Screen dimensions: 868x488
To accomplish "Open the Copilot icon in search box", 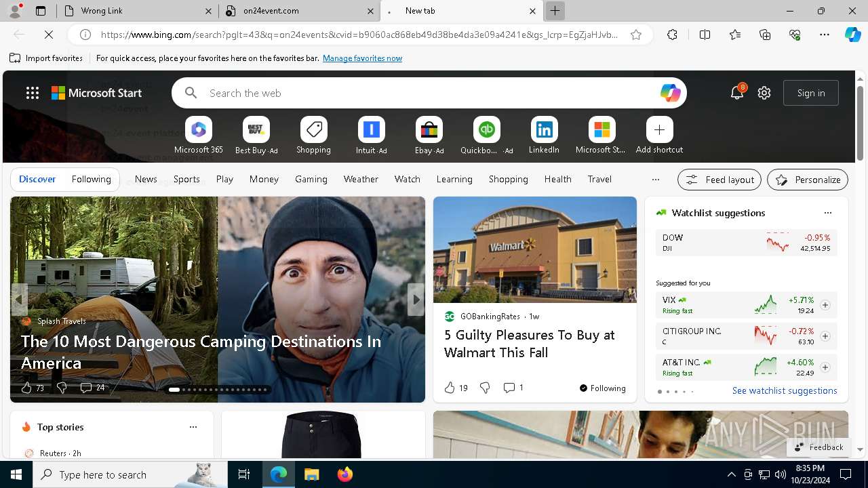I will pos(670,93).
